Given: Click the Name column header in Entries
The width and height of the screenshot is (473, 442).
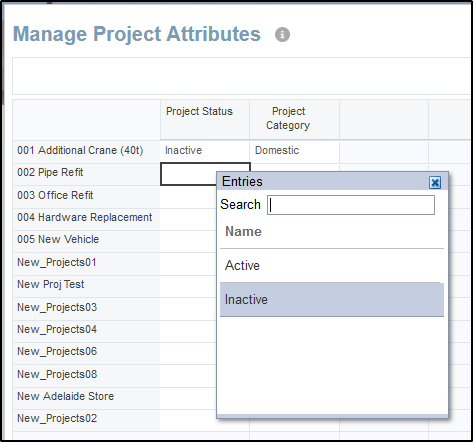Looking at the screenshot, I should pos(243,231).
